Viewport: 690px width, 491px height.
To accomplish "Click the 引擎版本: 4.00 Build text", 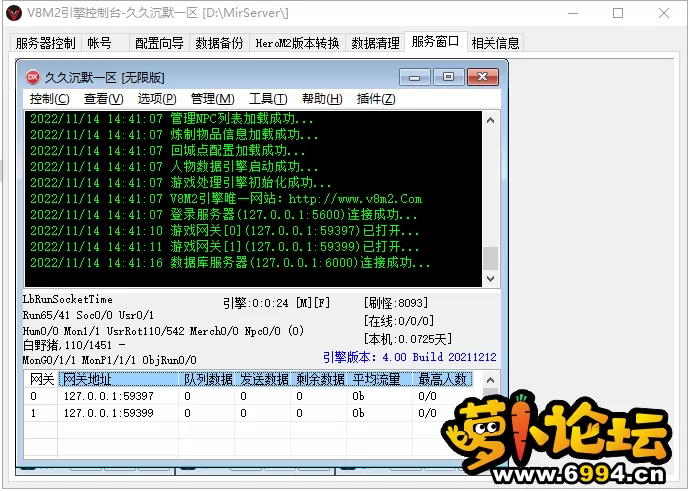I will pyautogui.click(x=410, y=357).
